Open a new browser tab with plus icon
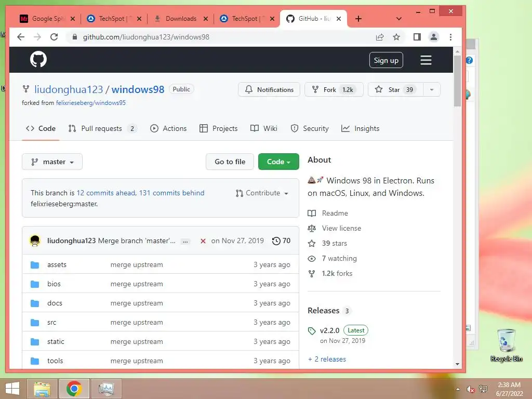532x399 pixels. click(358, 19)
